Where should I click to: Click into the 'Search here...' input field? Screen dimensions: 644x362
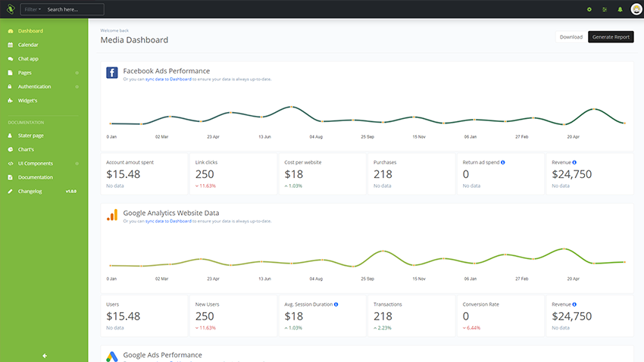tap(73, 10)
